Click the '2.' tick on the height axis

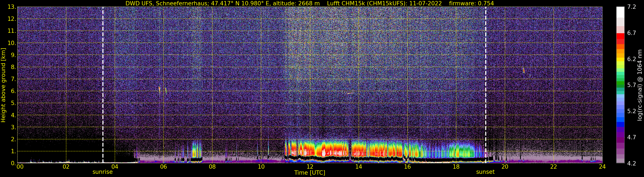(13, 139)
